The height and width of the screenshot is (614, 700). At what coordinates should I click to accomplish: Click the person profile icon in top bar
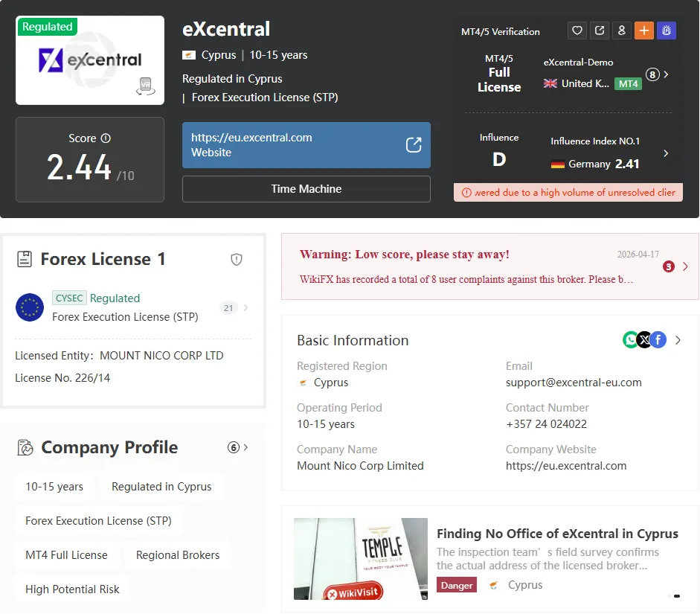point(622,31)
